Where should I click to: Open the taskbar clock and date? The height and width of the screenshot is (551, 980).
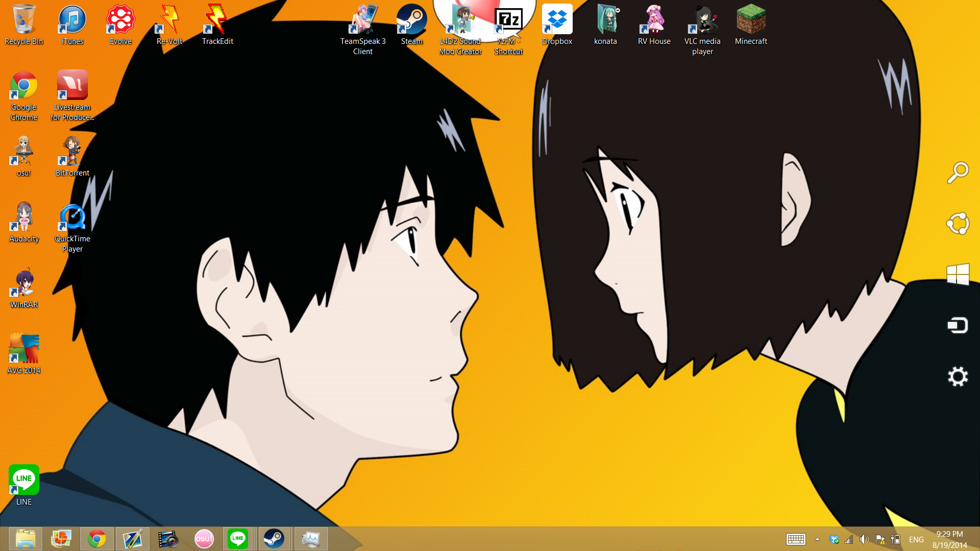coord(949,539)
